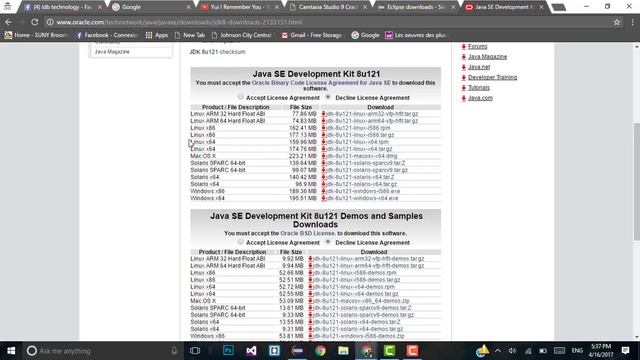Image resolution: width=640 pixels, height=360 pixels.
Task: Select the Java SE Development tab
Action: (505, 7)
